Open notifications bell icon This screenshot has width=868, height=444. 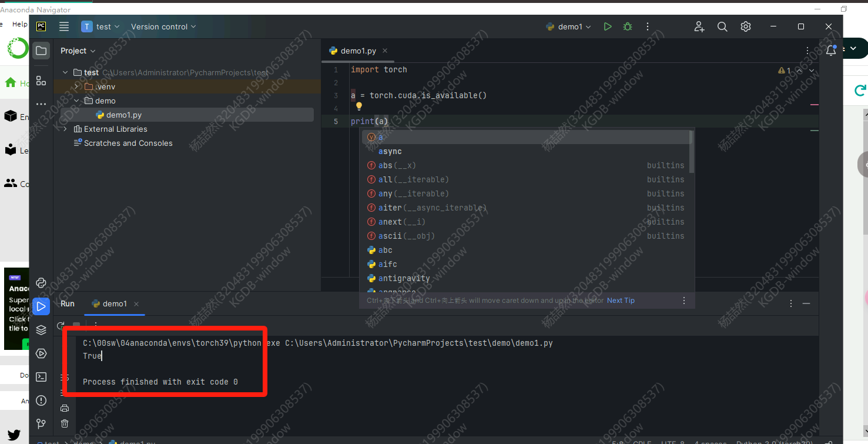click(x=831, y=51)
